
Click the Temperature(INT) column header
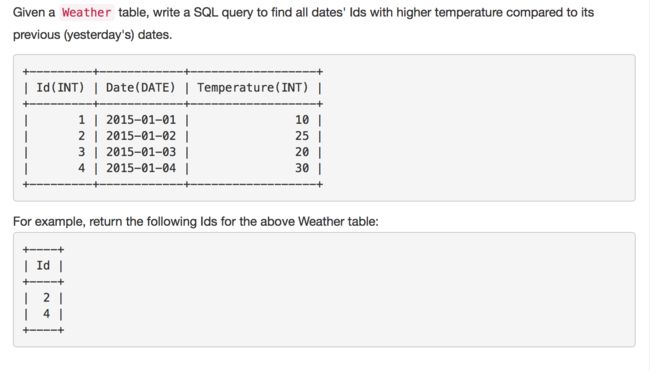click(x=252, y=87)
